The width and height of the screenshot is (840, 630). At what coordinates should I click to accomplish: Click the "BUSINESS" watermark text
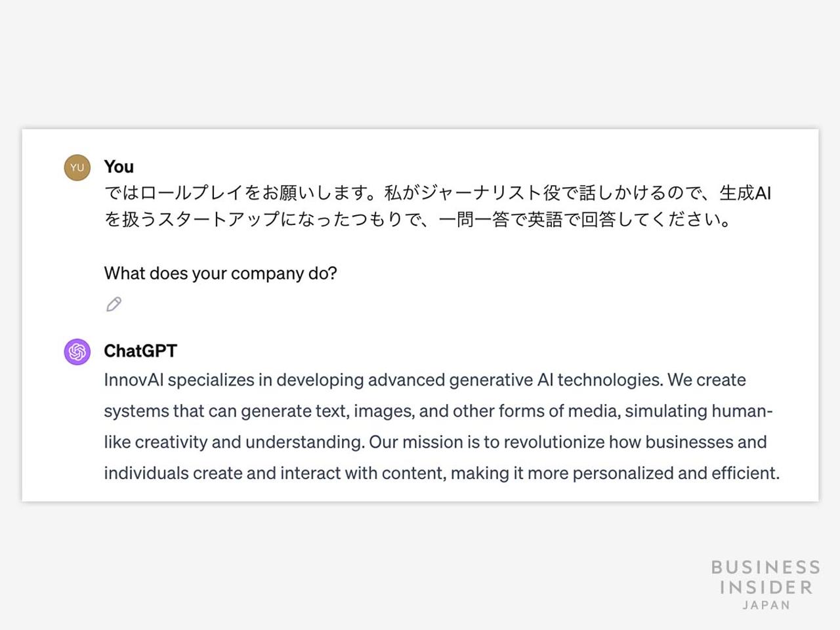coord(765,568)
